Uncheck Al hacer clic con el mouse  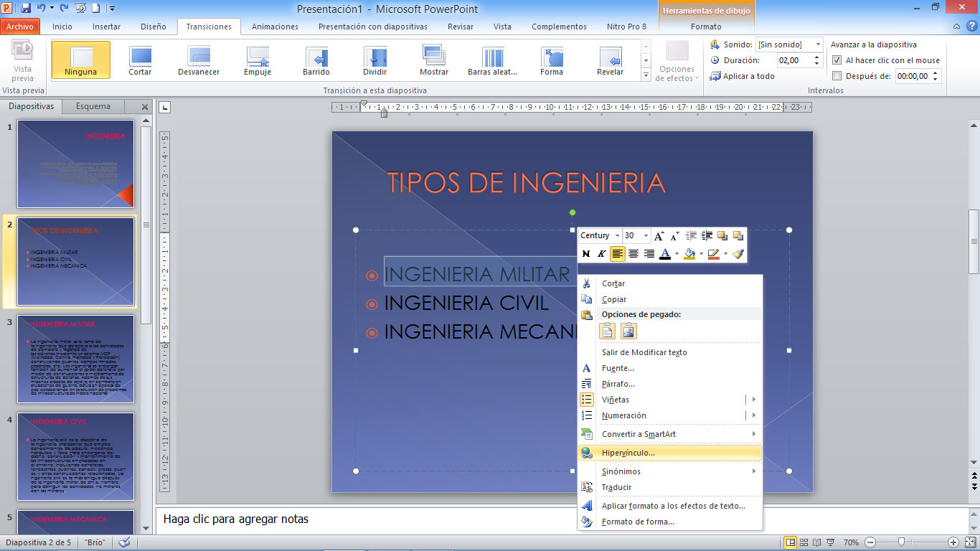[836, 60]
